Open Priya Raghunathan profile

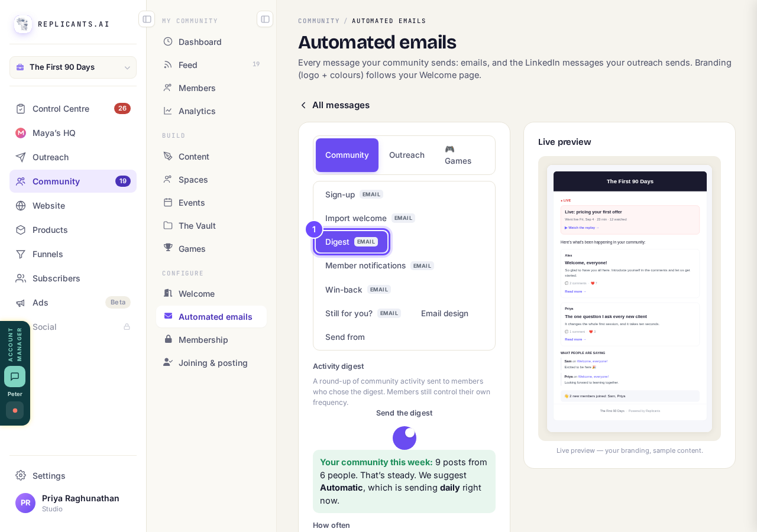click(x=73, y=503)
